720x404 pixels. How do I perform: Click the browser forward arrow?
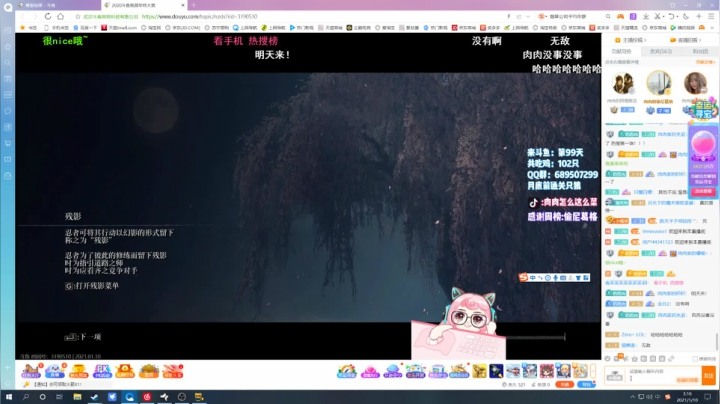point(35,16)
